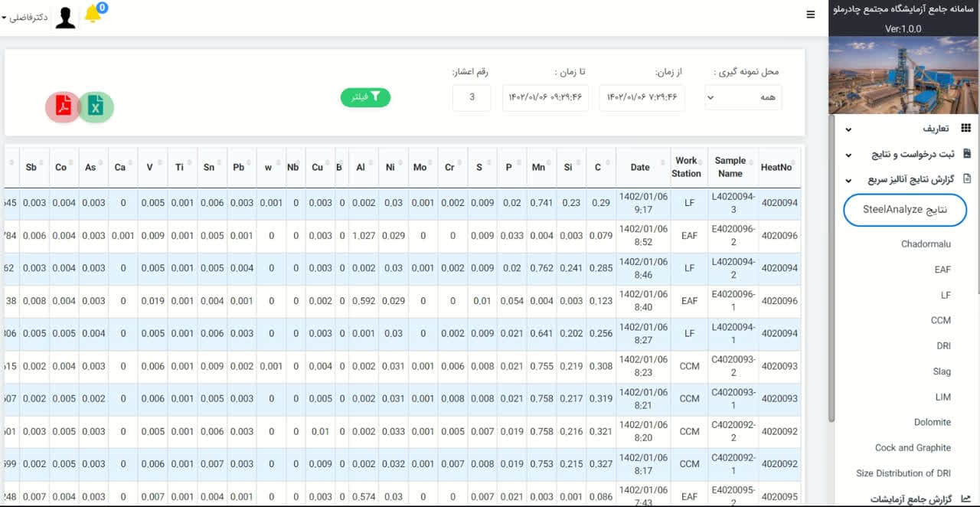Image resolution: width=980 pixels, height=507 pixels.
Task: Open Size Distribution of DRI report
Action: click(x=903, y=473)
